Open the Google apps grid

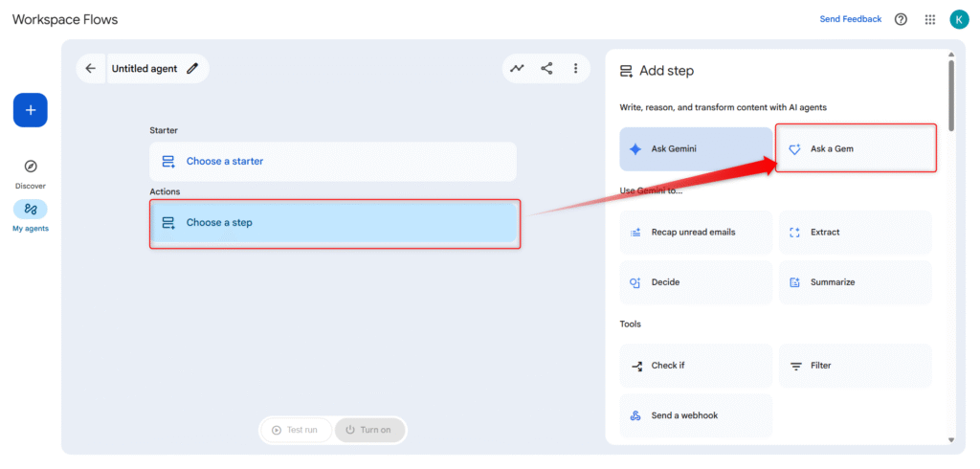(929, 19)
